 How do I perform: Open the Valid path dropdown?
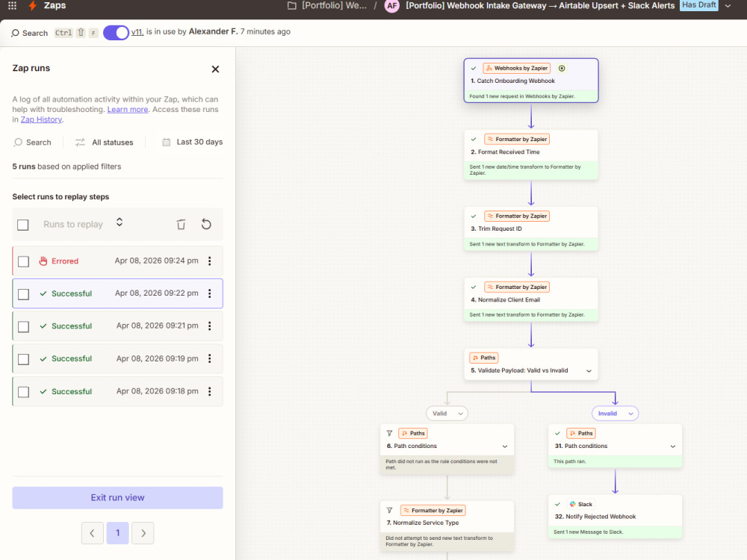pos(447,414)
